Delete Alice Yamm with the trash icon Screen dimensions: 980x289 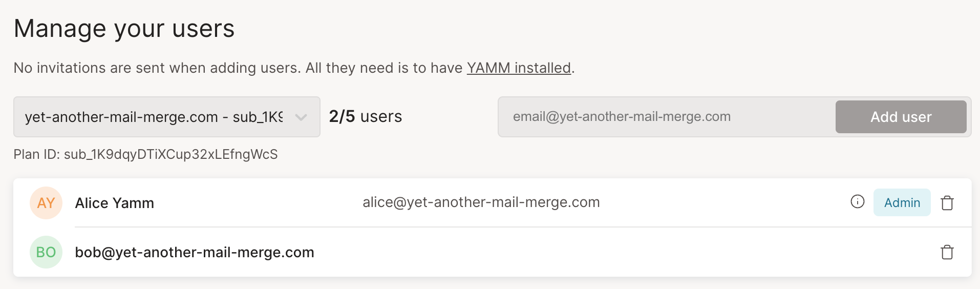947,203
